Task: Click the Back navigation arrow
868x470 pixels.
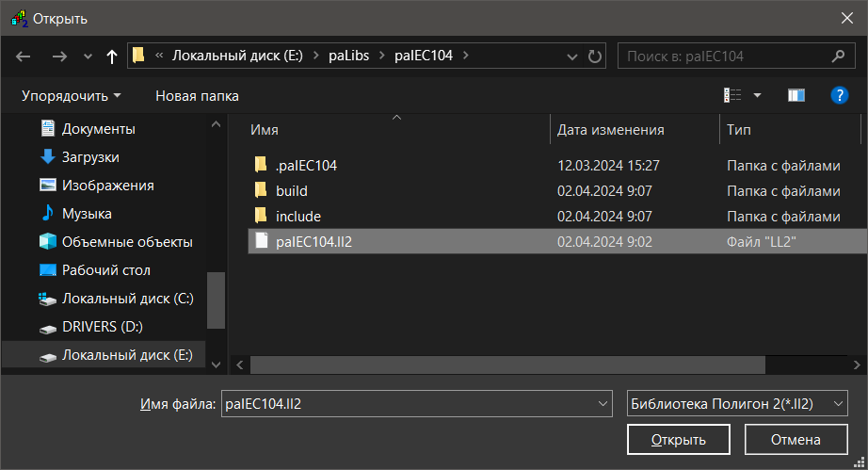Action: [x=24, y=57]
